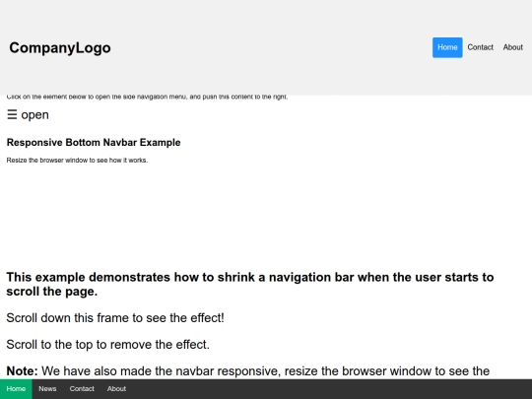
Task: Open About in bottom navbar
Action: [116, 389]
